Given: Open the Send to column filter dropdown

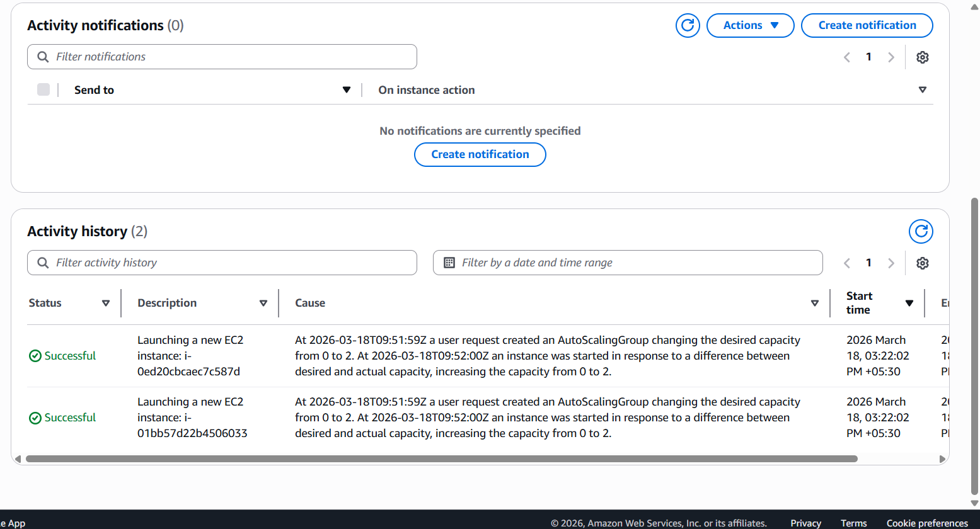Looking at the screenshot, I should (x=347, y=89).
